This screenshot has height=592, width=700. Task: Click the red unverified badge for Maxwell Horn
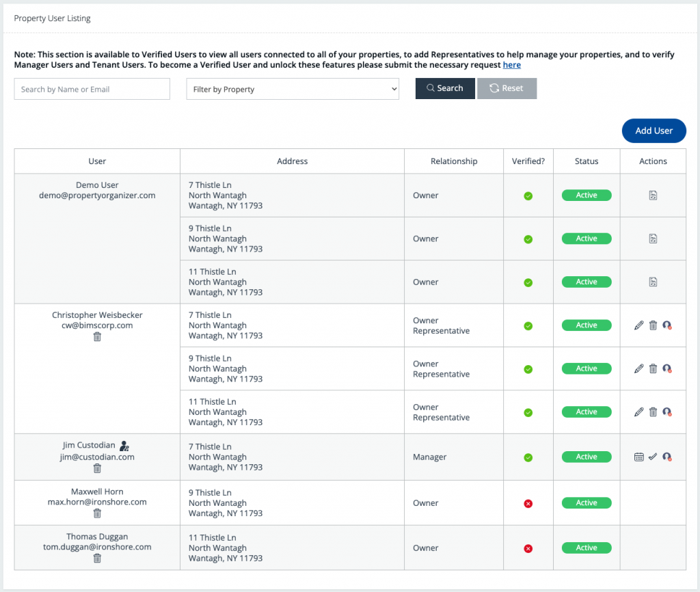(x=528, y=503)
